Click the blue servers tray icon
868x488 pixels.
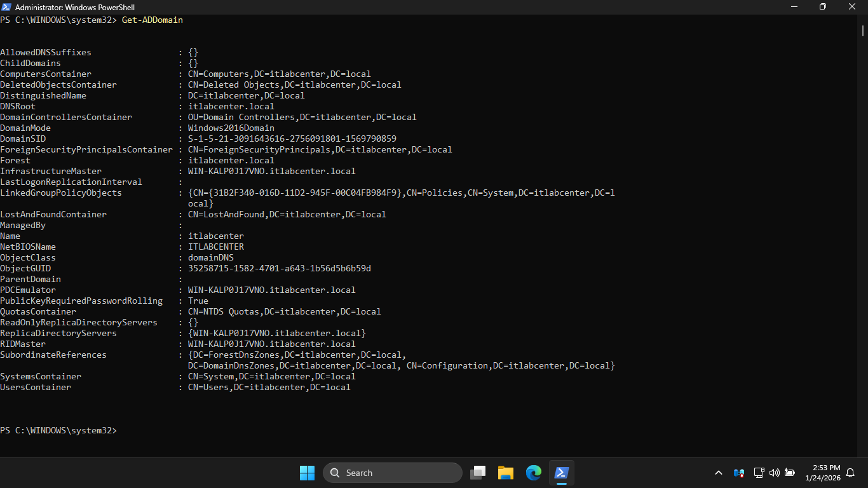pos(738,473)
